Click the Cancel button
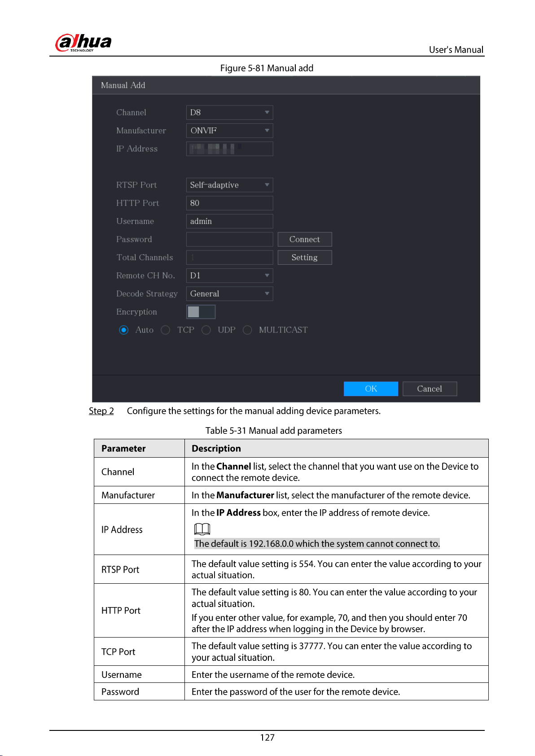535x756 pixels. (430, 389)
